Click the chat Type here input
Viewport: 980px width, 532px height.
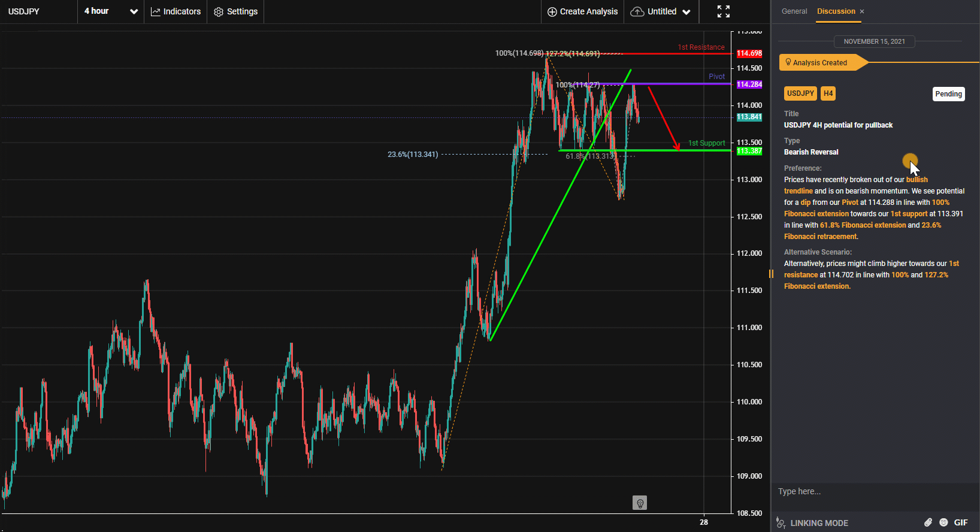875,491
